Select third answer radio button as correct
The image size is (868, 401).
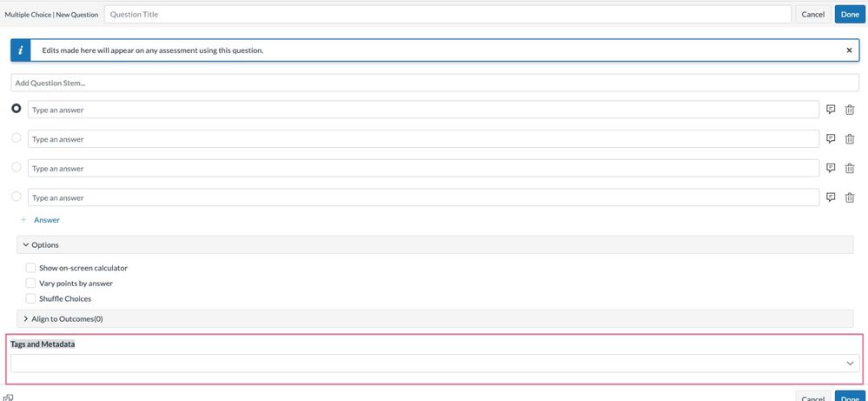pos(17,167)
